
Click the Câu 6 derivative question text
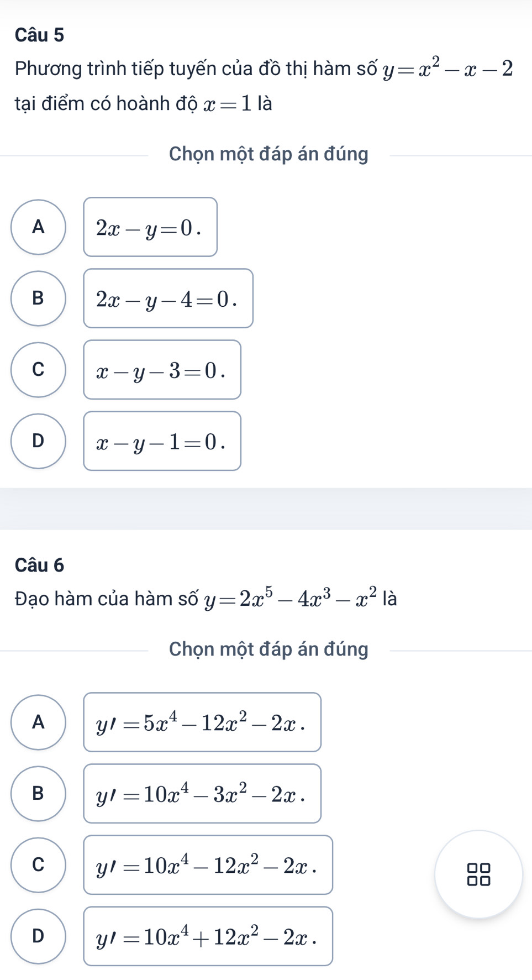pos(206,598)
